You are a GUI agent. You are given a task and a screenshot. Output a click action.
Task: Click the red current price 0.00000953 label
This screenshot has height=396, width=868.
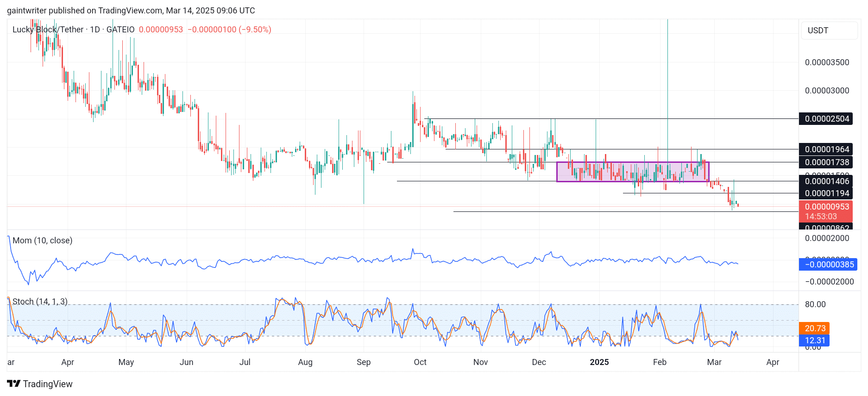(x=827, y=207)
